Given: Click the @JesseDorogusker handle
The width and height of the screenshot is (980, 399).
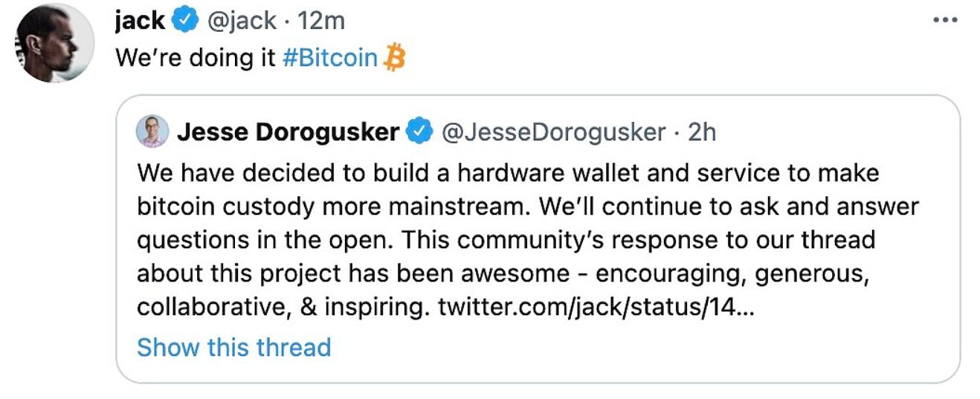Looking at the screenshot, I should coord(553,132).
